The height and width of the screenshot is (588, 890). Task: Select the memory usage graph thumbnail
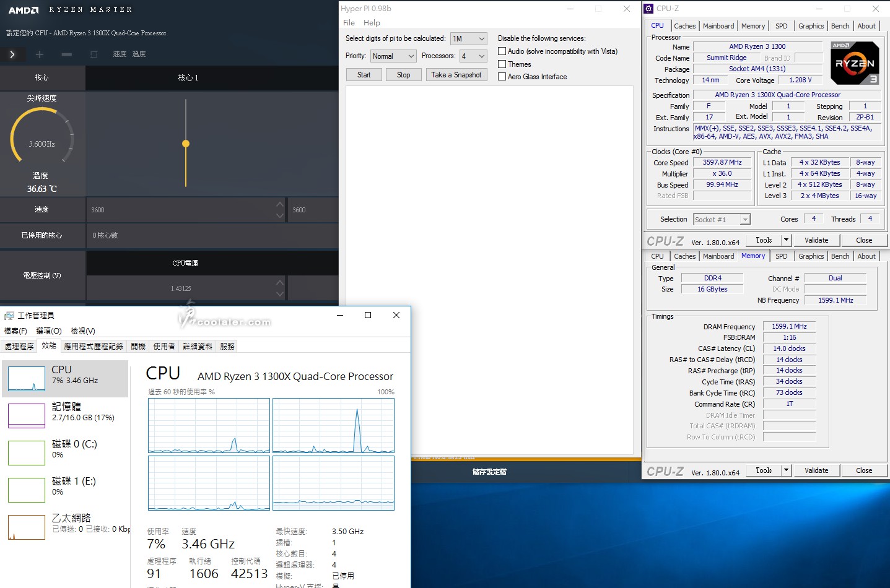tap(27, 415)
